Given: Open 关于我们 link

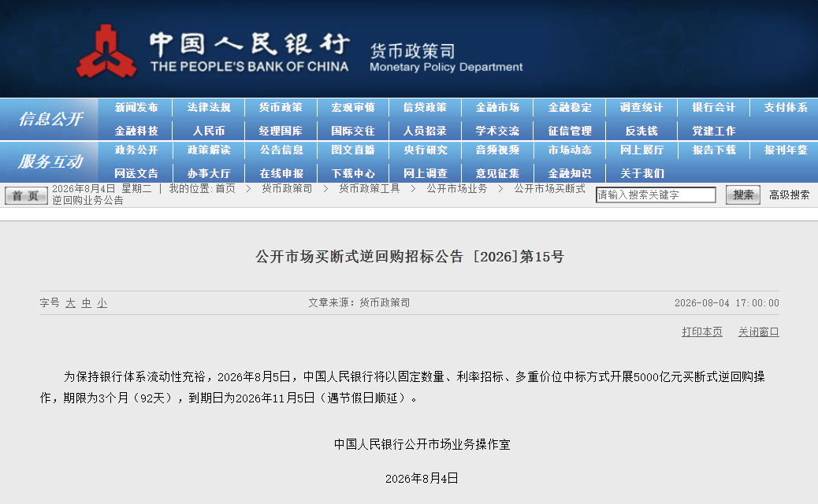Looking at the screenshot, I should tap(641, 173).
